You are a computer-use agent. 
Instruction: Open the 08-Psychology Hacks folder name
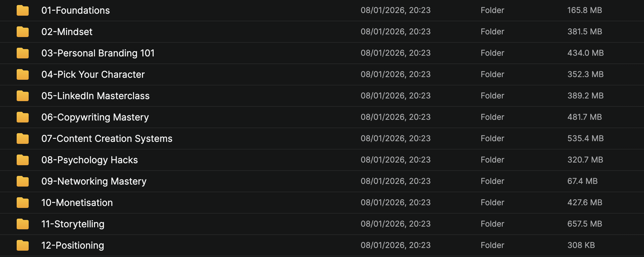(x=89, y=160)
